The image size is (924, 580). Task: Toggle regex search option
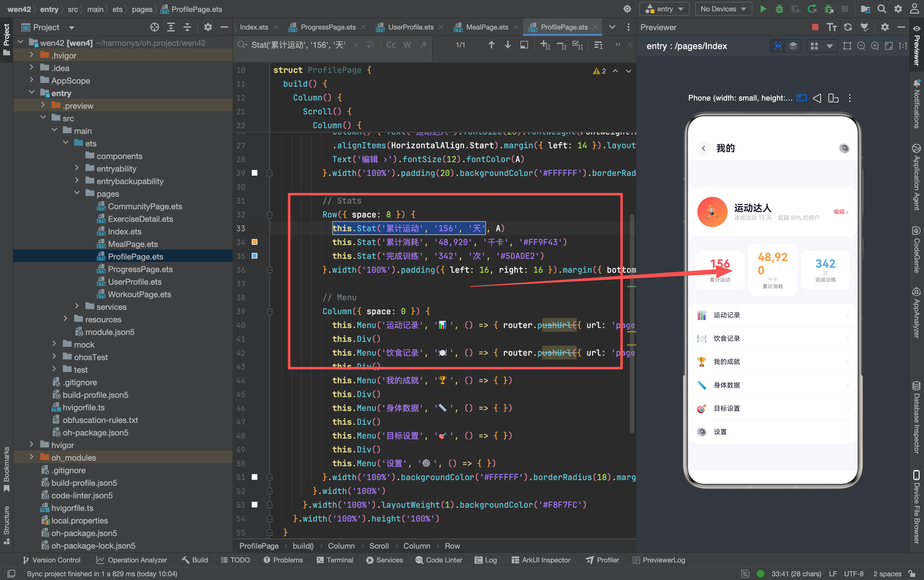(423, 45)
